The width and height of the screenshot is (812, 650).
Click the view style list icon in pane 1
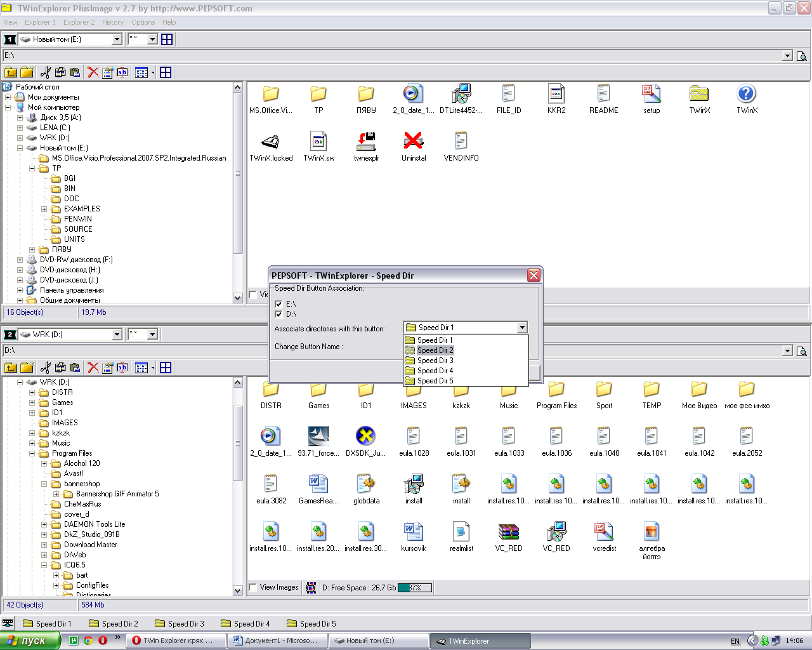(141, 72)
